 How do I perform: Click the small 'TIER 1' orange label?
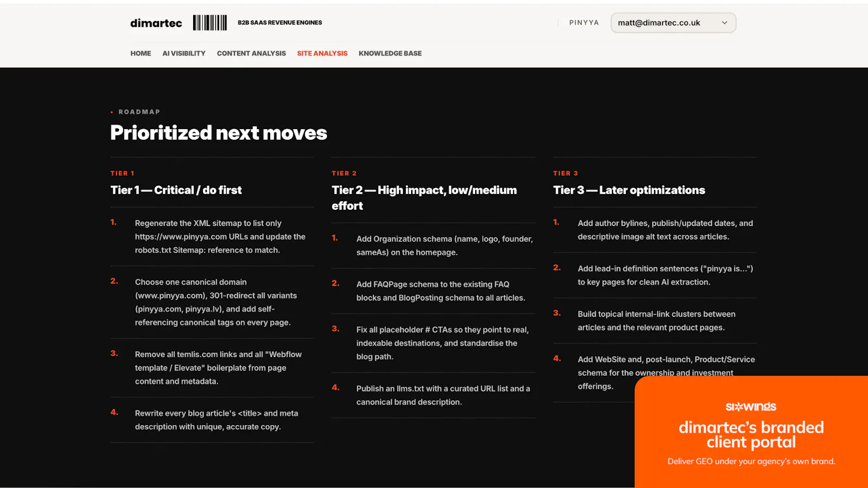coord(123,174)
